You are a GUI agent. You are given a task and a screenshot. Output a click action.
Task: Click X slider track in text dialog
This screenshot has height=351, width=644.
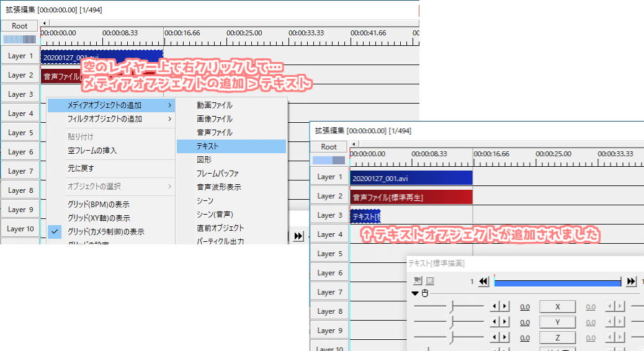[x=449, y=306]
